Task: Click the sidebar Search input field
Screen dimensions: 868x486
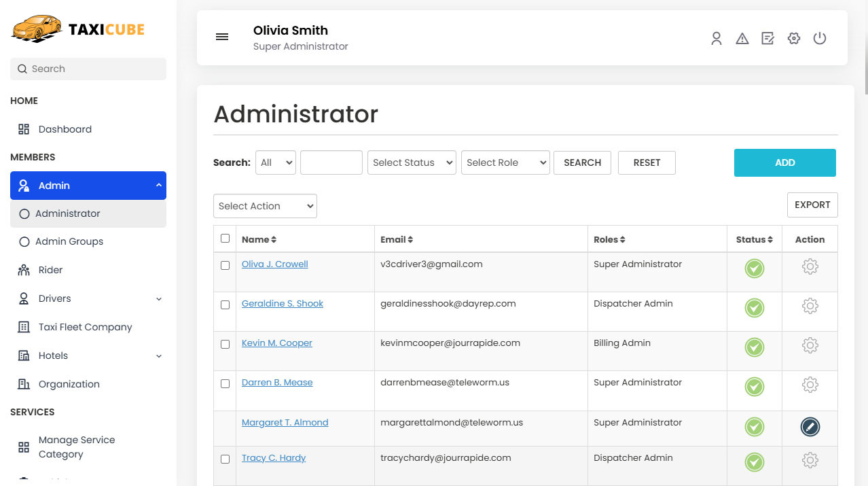Action: click(x=88, y=69)
